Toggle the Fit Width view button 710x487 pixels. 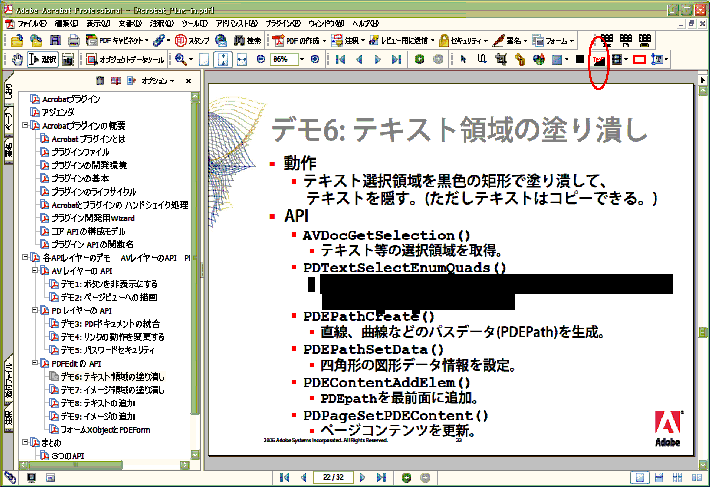(242, 59)
